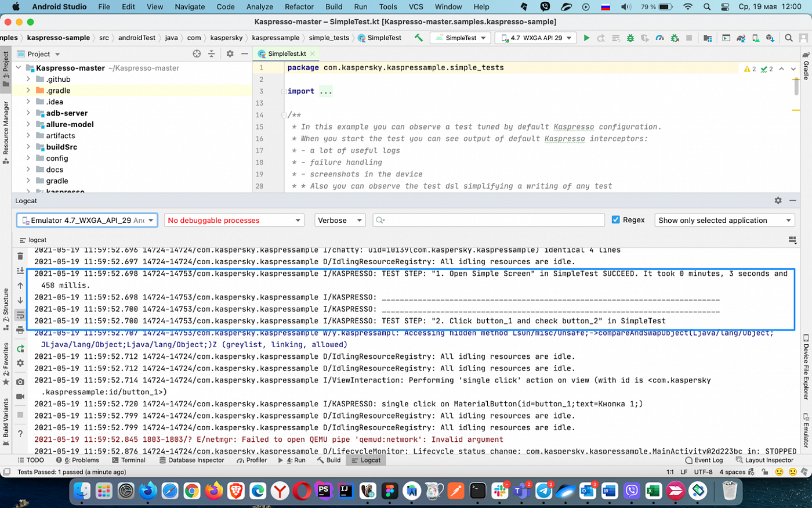The width and height of the screenshot is (812, 508).
Task: Run SimpleTest with the green play button
Action: (x=586, y=38)
